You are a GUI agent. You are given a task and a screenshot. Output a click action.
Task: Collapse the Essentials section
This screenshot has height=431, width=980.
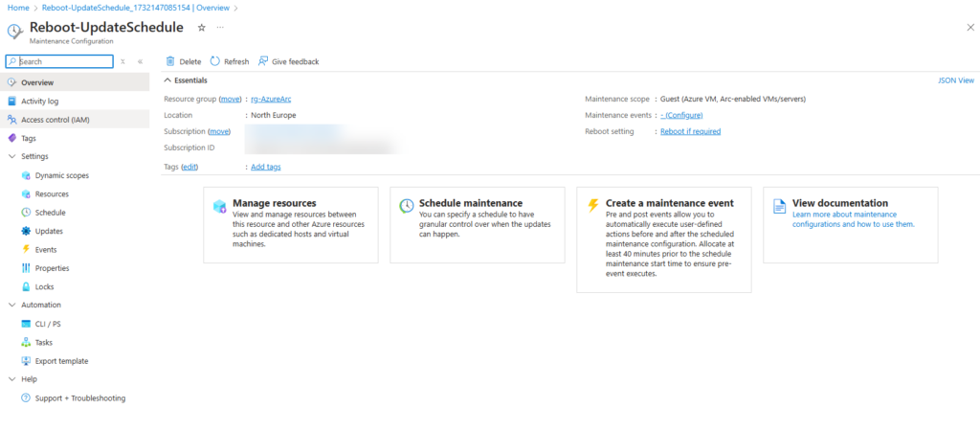click(x=167, y=80)
